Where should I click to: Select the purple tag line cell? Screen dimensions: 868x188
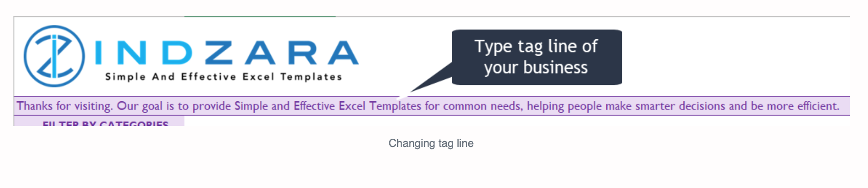tap(432, 106)
